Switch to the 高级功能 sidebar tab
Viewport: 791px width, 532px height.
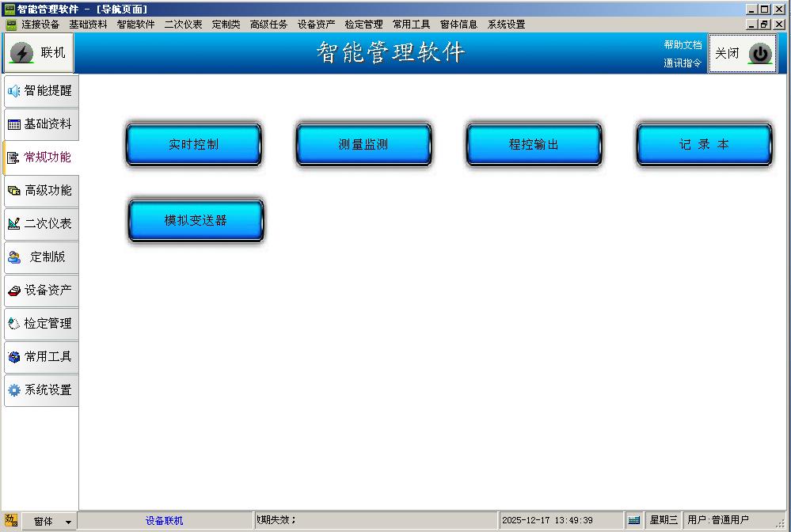click(41, 191)
